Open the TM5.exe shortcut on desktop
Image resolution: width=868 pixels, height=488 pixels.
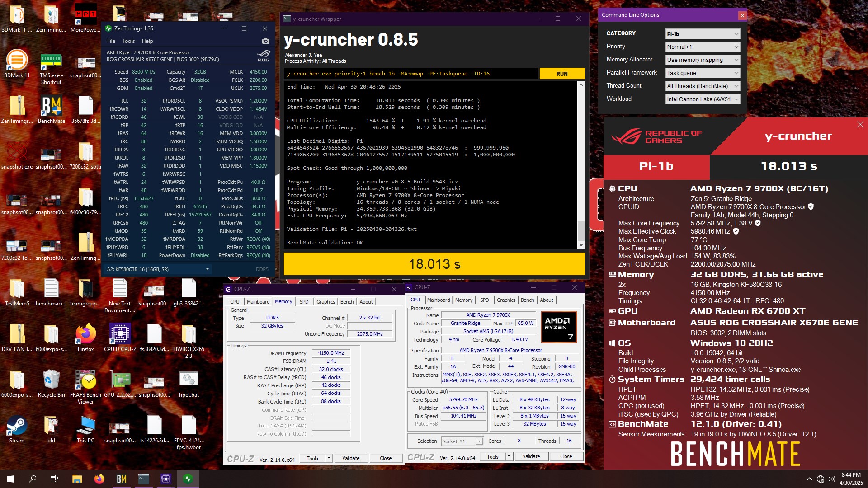[51, 69]
